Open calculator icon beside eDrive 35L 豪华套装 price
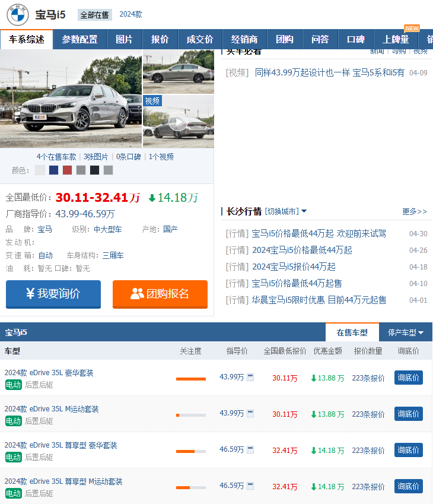 click(x=250, y=378)
